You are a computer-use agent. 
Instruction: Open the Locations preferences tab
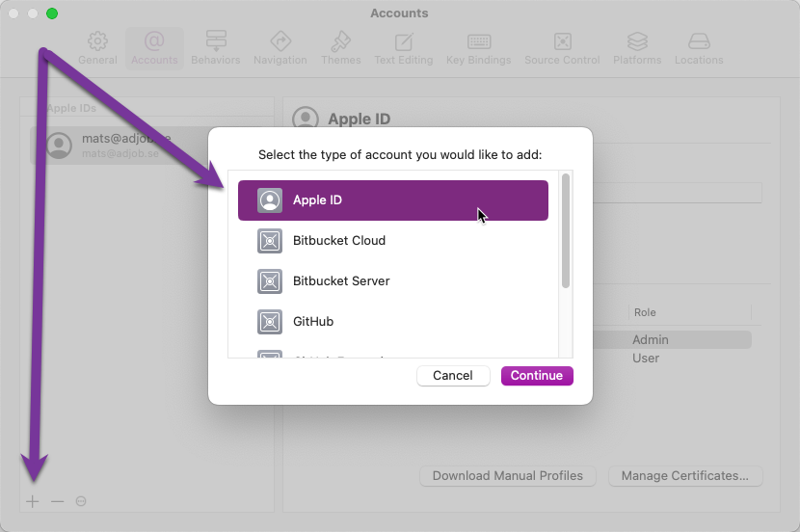pos(699,48)
